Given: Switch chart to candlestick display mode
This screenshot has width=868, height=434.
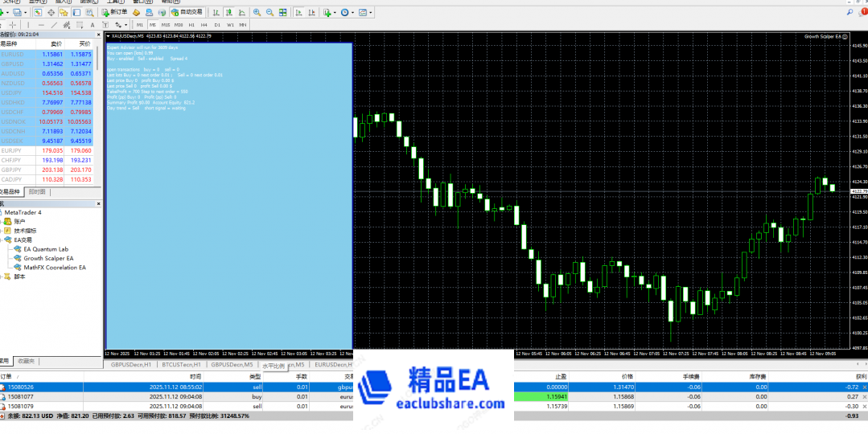Looking at the screenshot, I should tap(231, 12).
